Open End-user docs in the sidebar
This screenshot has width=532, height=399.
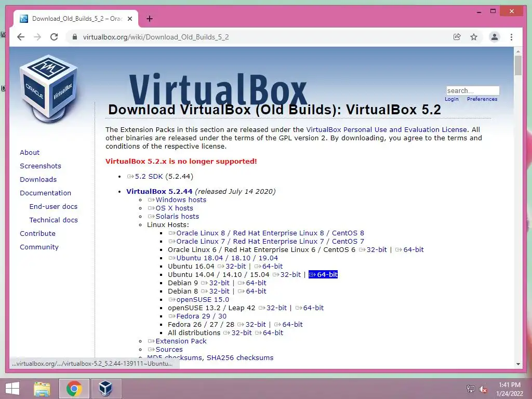click(x=54, y=207)
